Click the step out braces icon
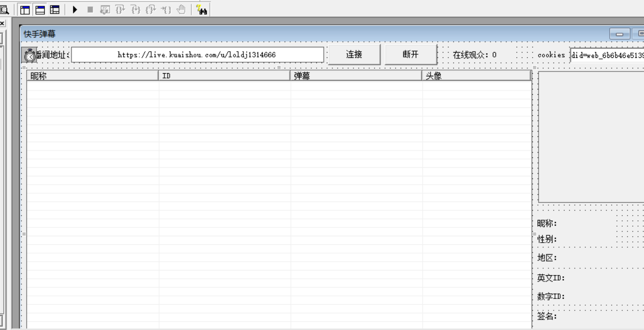This screenshot has width=644, height=330. [x=151, y=9]
